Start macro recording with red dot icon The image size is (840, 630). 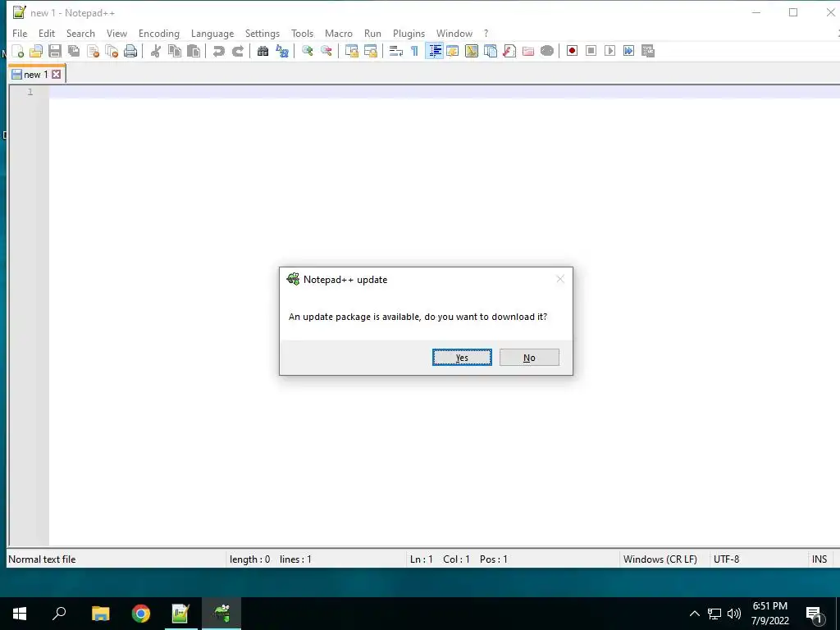[572, 51]
